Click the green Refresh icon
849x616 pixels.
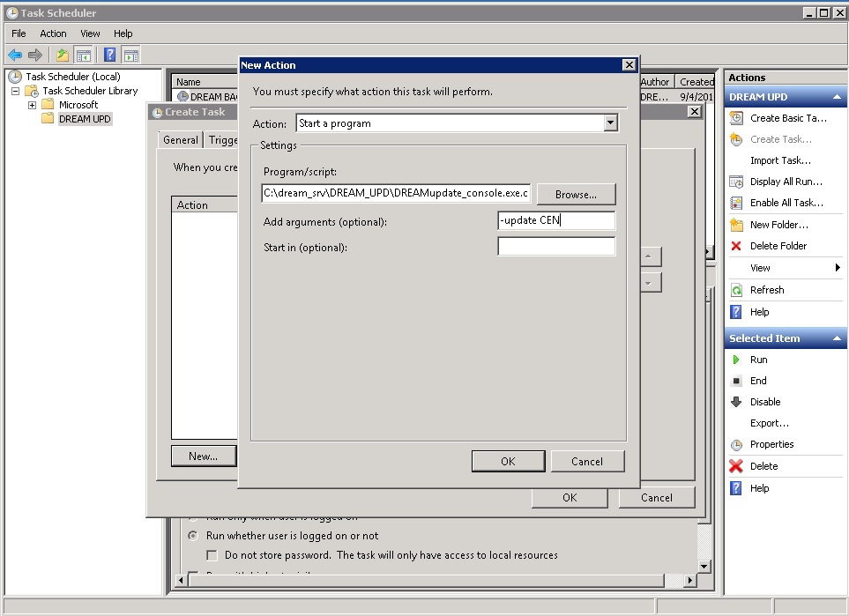[x=736, y=290]
